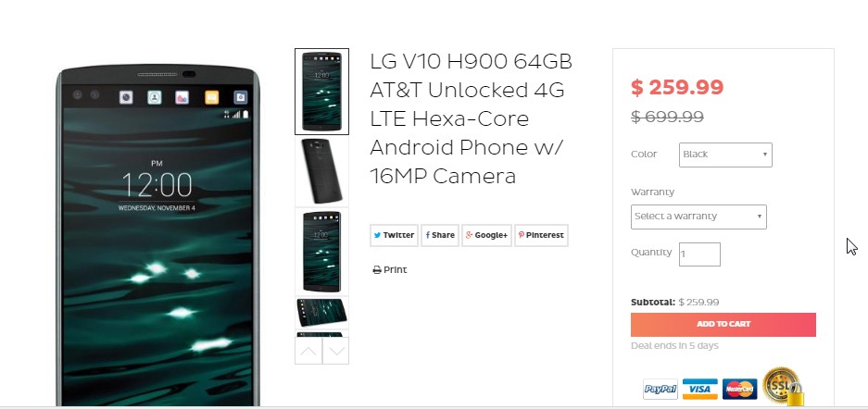Click the Print icon link
The height and width of the screenshot is (409, 868).
[x=390, y=269]
